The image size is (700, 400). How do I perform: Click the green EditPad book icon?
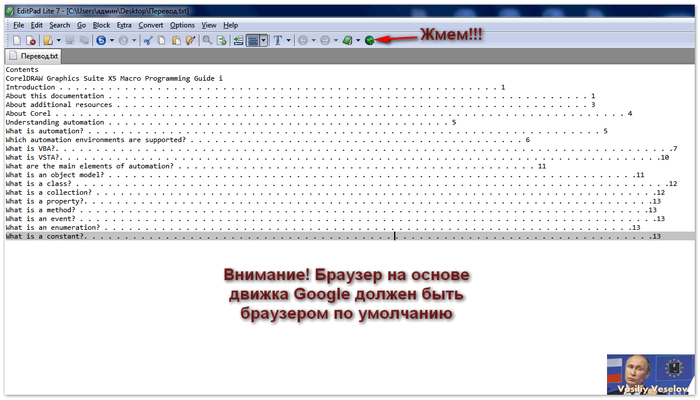click(x=347, y=41)
